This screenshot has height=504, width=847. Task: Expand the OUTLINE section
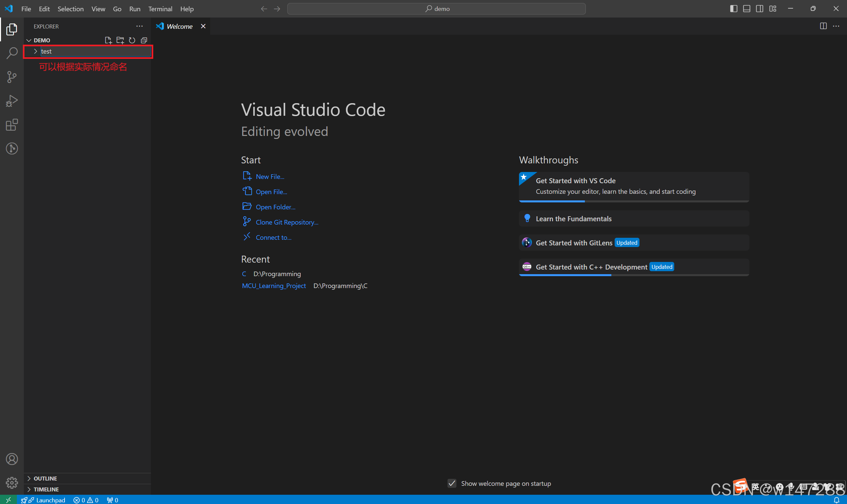[x=45, y=478]
